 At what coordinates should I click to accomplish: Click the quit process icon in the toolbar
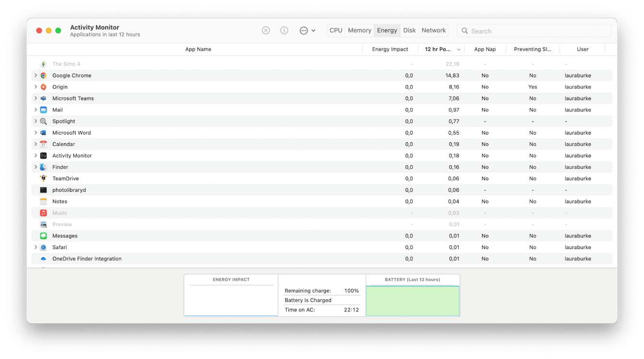(266, 30)
